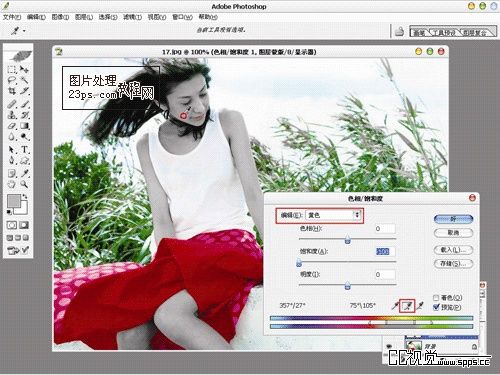Select the Subtract from Sample eyedropper
Image resolution: width=500 pixels, height=375 pixels.
[420, 306]
